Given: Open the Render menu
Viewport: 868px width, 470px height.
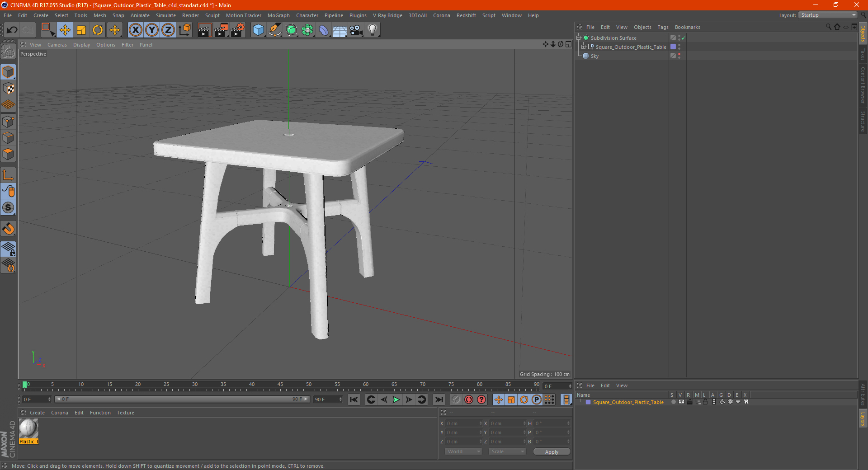Looking at the screenshot, I should pos(190,15).
